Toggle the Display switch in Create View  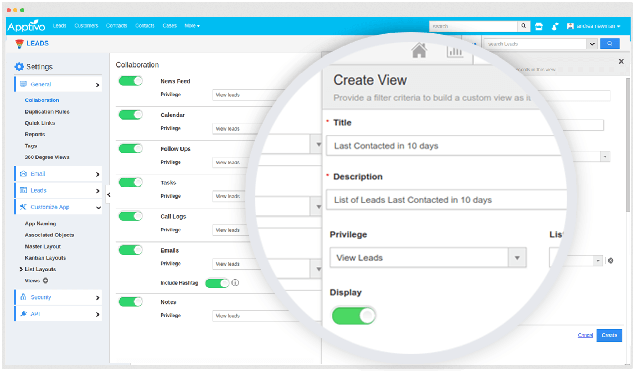point(354,316)
